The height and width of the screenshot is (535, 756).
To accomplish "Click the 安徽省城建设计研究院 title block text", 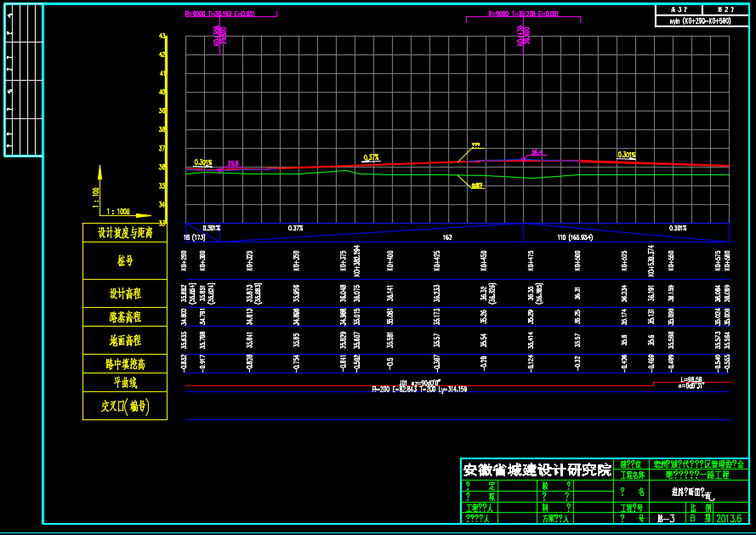I will coord(537,470).
